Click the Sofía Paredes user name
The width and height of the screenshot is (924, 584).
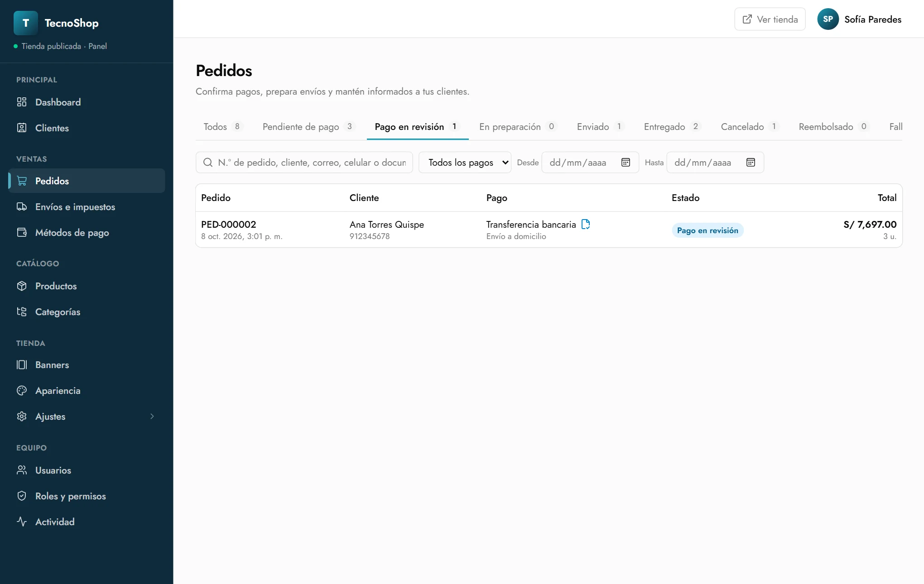click(873, 19)
